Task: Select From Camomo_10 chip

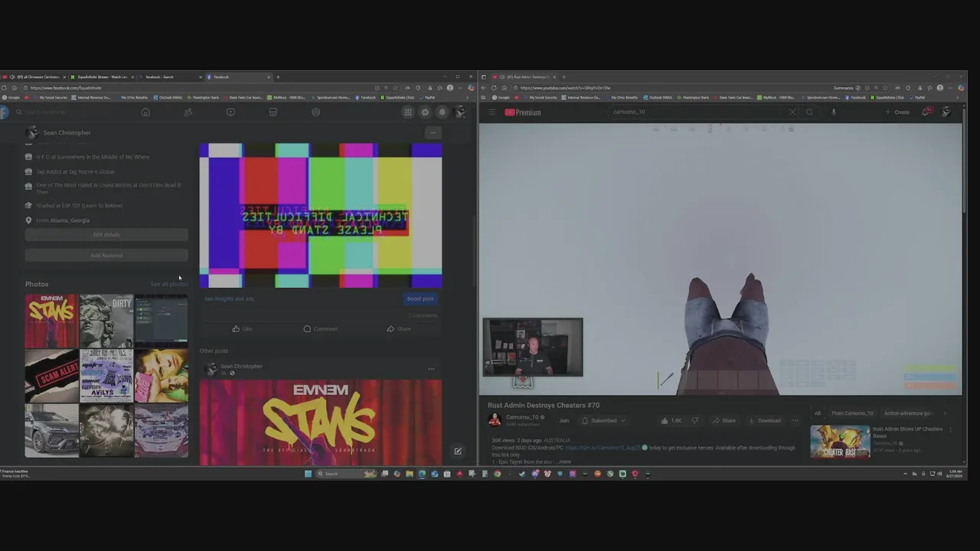Action: [853, 413]
